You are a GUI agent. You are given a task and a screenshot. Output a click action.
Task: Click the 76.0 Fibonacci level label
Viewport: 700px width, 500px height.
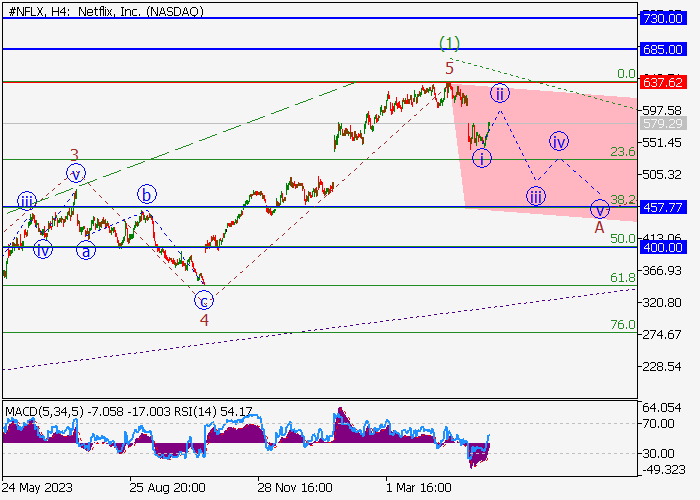pyautogui.click(x=623, y=325)
